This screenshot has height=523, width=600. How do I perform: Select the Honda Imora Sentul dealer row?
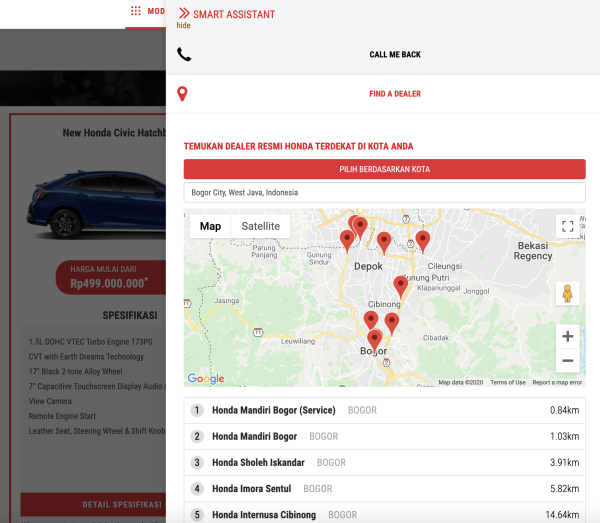pyautogui.click(x=385, y=489)
